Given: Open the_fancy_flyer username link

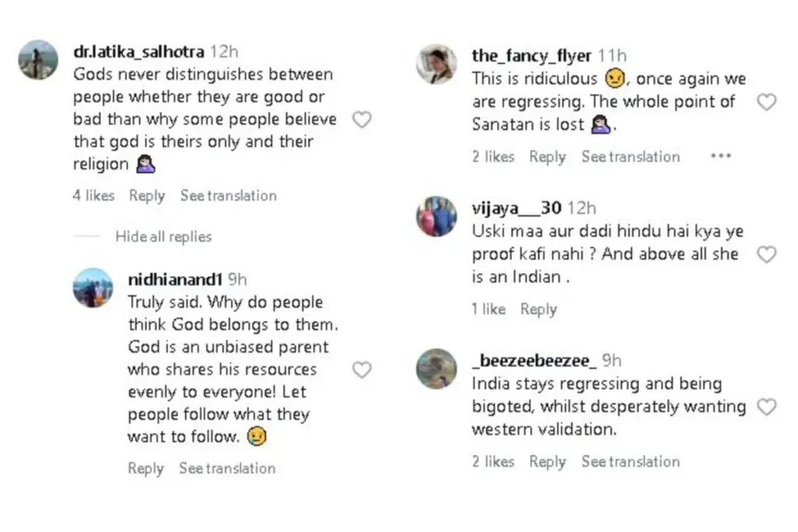Looking at the screenshot, I should pos(532,55).
